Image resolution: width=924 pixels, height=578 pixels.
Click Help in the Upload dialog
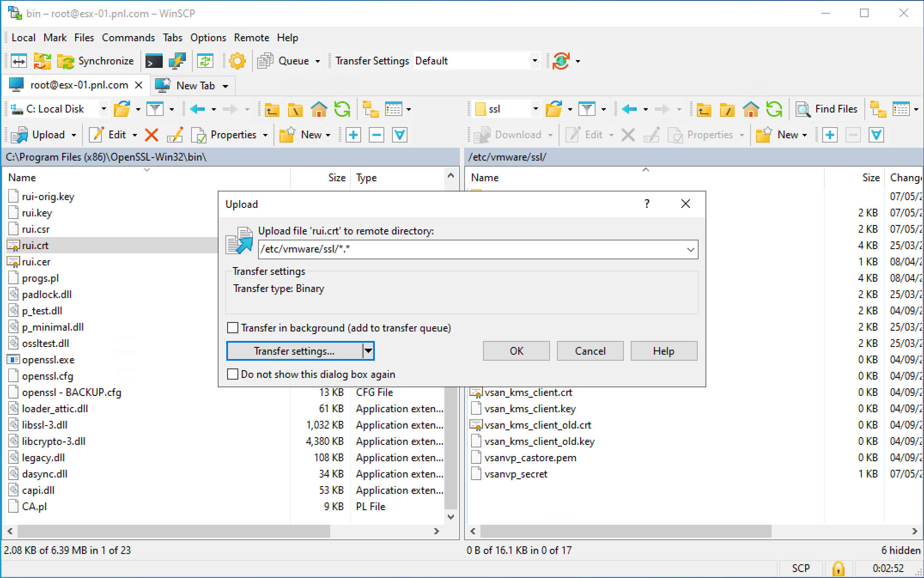tap(664, 351)
